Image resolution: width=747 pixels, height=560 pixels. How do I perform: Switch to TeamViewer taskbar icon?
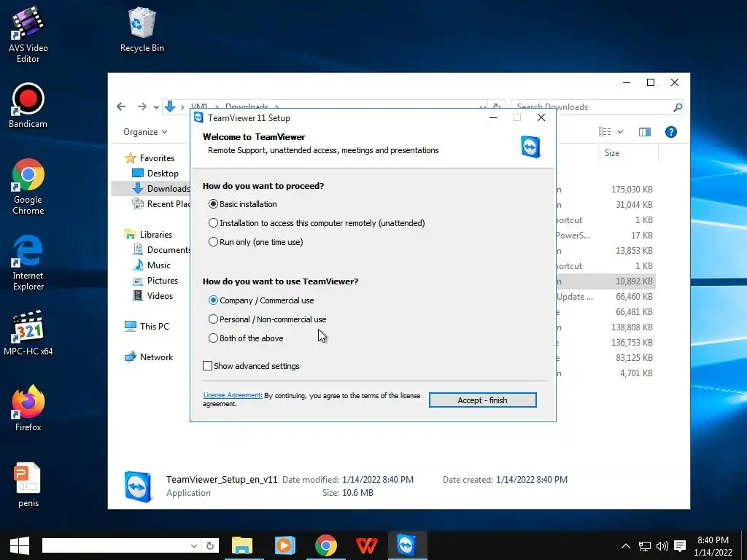(x=407, y=545)
